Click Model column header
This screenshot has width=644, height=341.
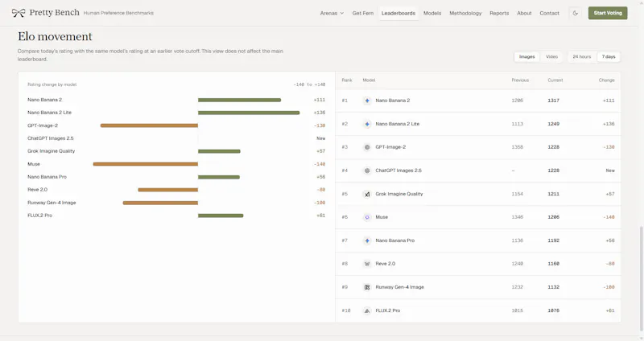click(x=369, y=80)
